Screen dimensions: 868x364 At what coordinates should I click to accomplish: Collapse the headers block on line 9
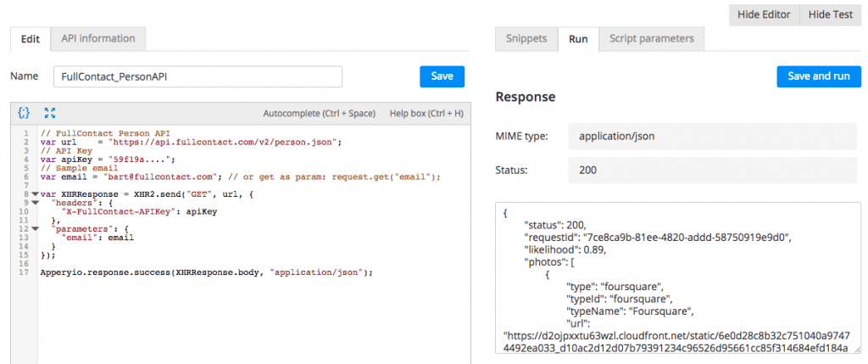point(35,203)
